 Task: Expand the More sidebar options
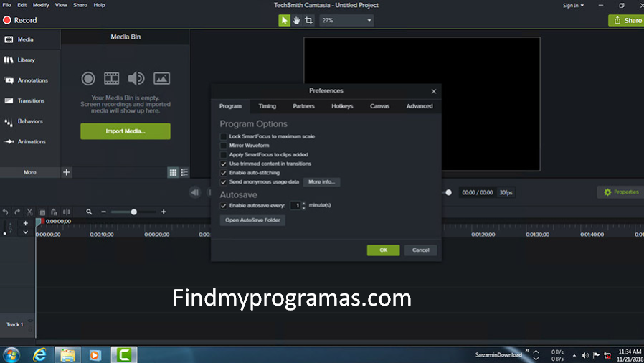tap(30, 172)
